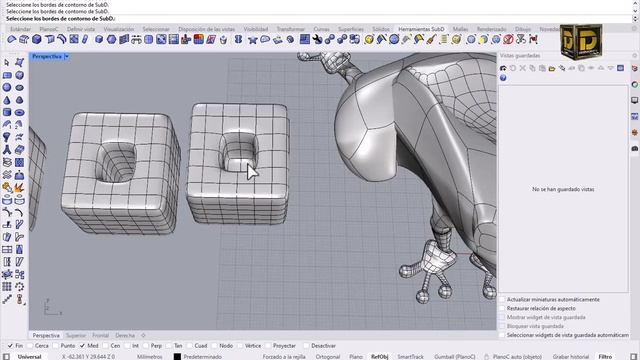Choose the cone primitive in left sidebar
Image resolution: width=640 pixels, height=360 pixels.
(7, 100)
